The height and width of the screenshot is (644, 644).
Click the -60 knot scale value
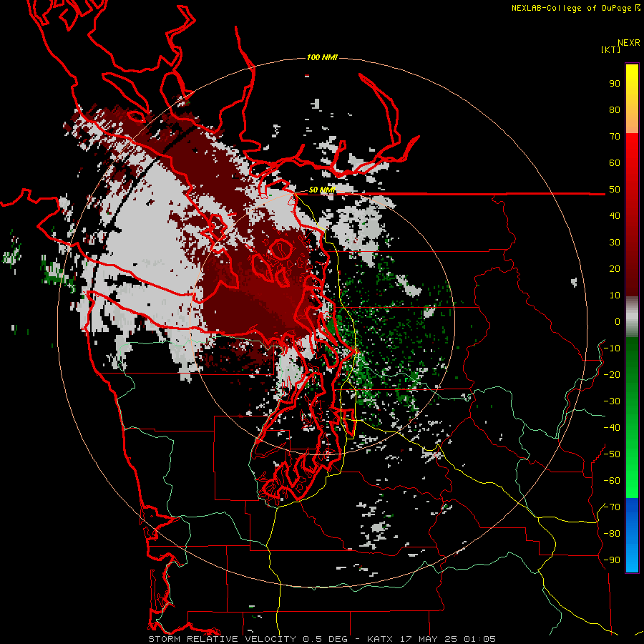point(612,481)
